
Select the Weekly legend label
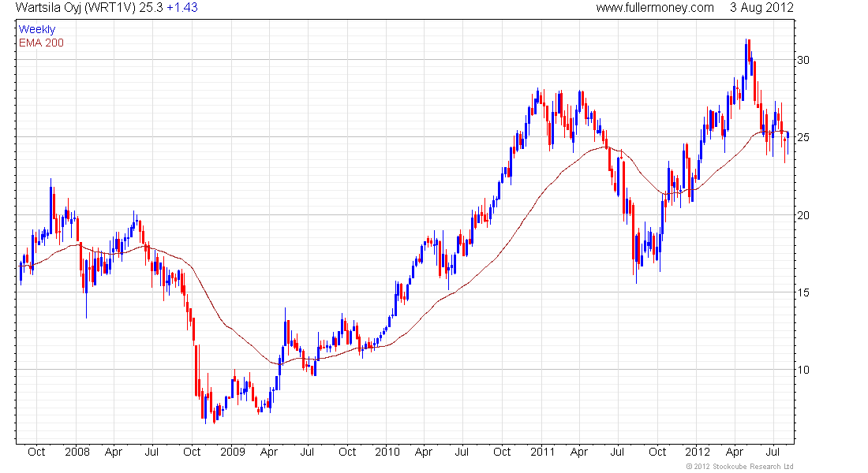coord(37,29)
